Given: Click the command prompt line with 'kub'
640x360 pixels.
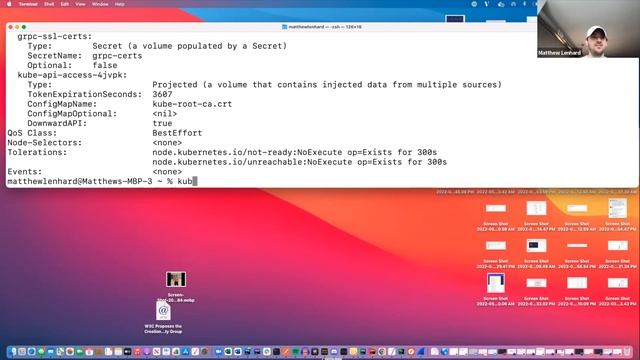Looking at the screenshot, I should click(102, 181).
